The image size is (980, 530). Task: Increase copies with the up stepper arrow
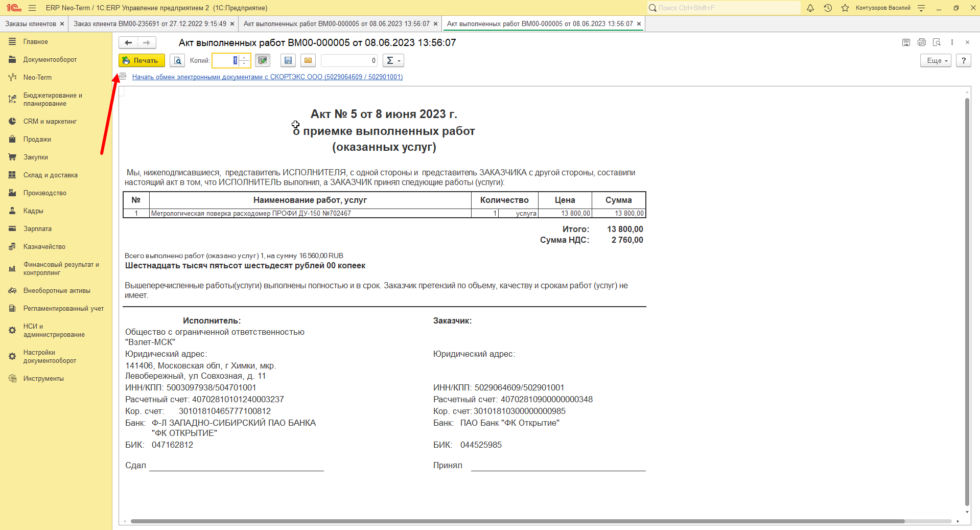coord(244,57)
